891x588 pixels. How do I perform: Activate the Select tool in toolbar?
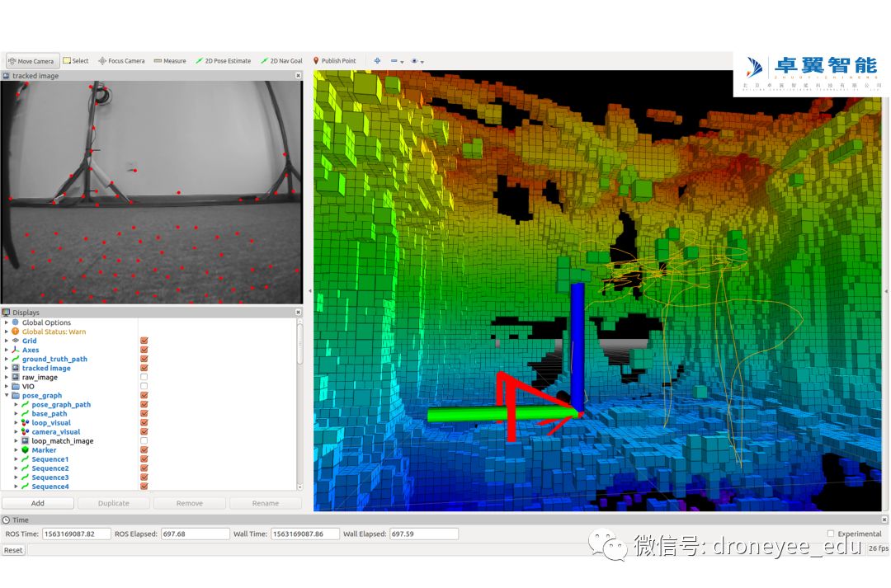point(76,61)
